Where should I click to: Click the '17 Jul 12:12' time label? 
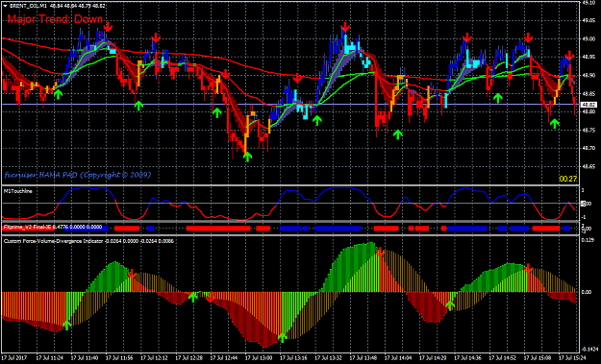point(155,358)
